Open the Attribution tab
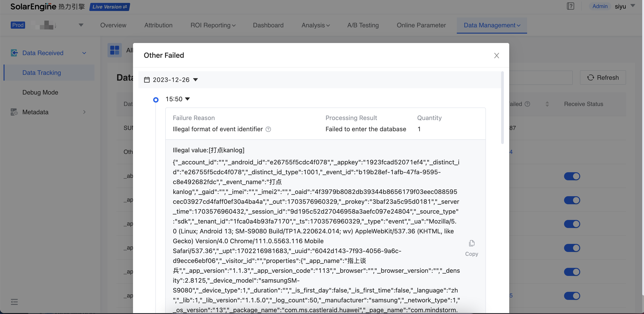This screenshot has width=644, height=314. tap(158, 25)
